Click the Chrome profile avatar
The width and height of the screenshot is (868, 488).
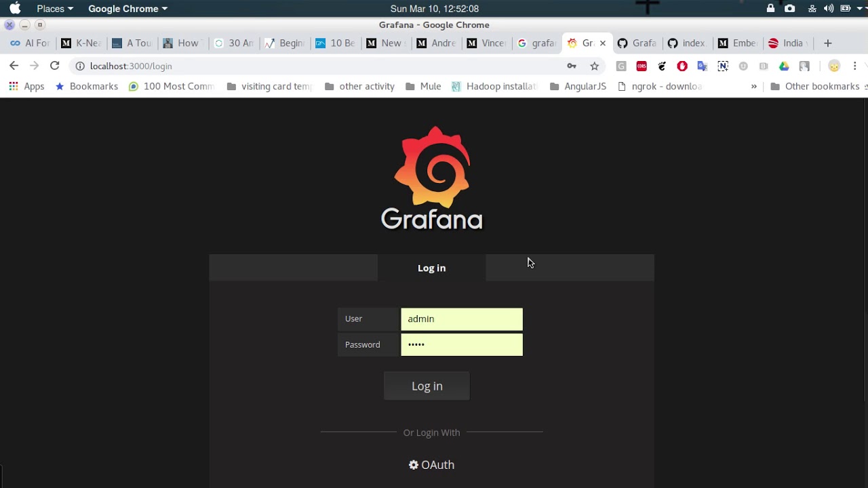click(834, 66)
